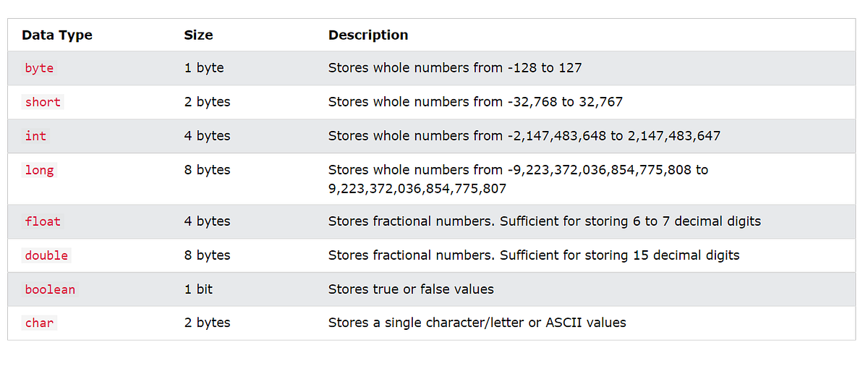
Task: Click the 'Description' column header
Action: (x=368, y=35)
